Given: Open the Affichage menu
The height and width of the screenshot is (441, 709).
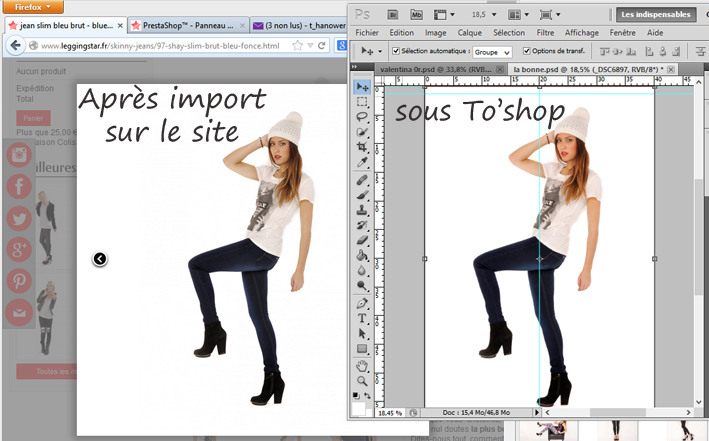Looking at the screenshot, I should 581,33.
